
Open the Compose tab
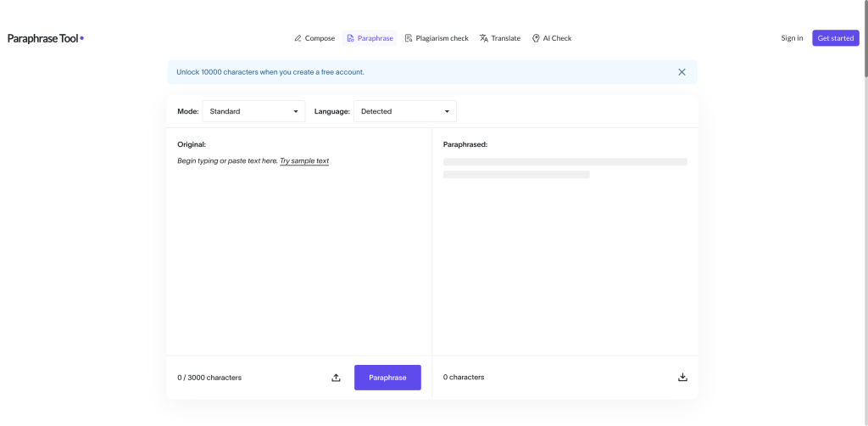tap(314, 38)
